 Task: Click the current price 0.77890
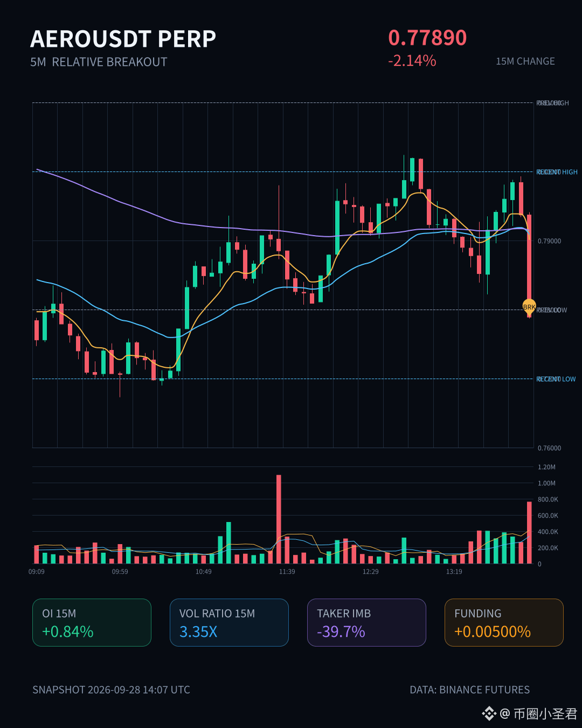tap(427, 38)
